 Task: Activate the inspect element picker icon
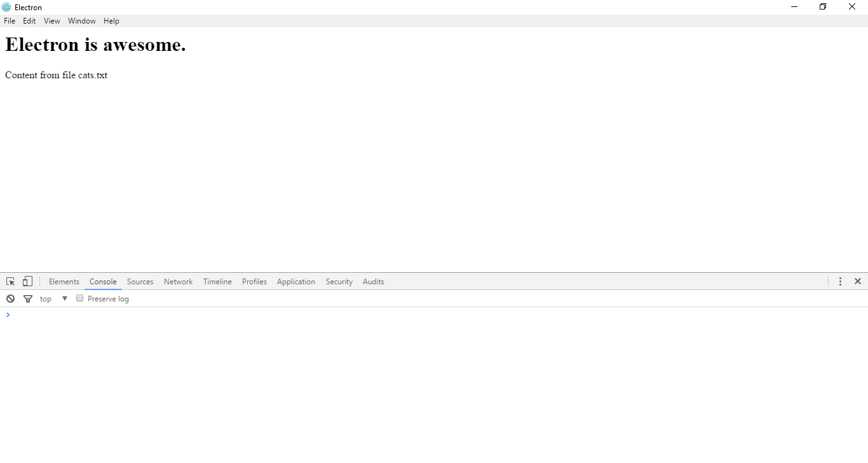[x=10, y=281]
